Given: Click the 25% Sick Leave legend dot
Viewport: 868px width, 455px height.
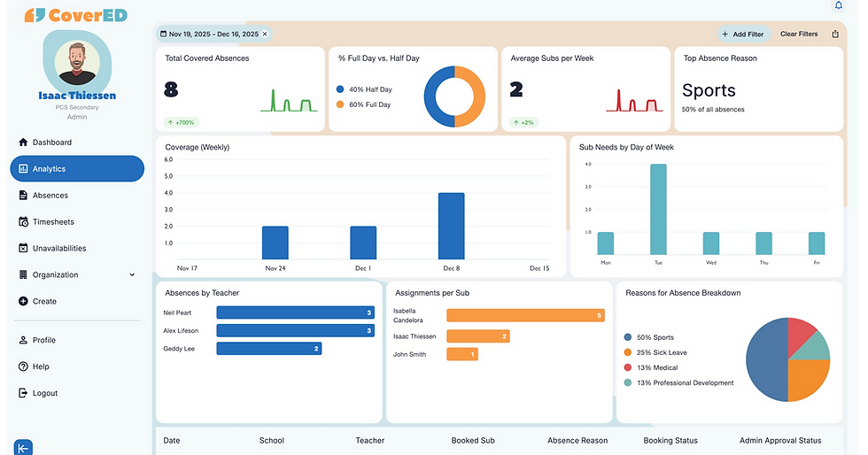Looking at the screenshot, I should pyautogui.click(x=628, y=352).
